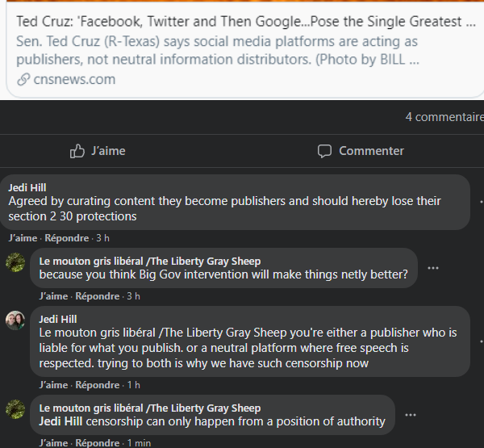Show the "4 commentaires" comment count
This screenshot has width=484, height=448.
click(444, 117)
